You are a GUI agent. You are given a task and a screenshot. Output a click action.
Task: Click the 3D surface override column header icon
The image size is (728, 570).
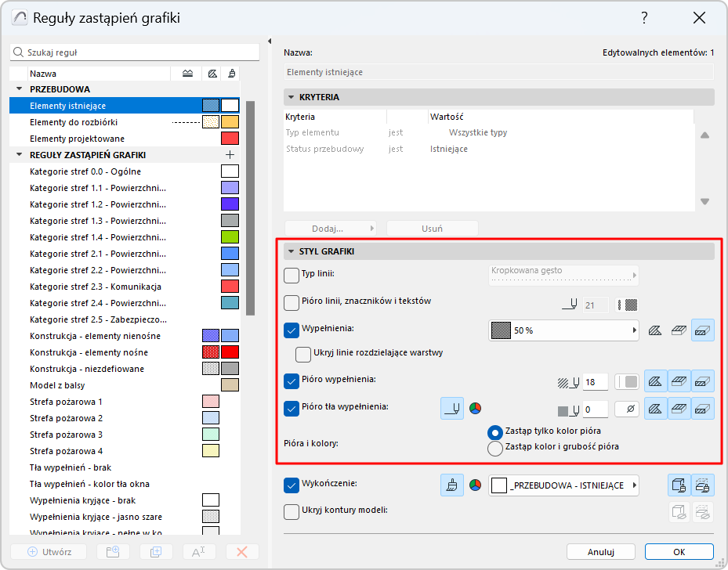tap(187, 74)
